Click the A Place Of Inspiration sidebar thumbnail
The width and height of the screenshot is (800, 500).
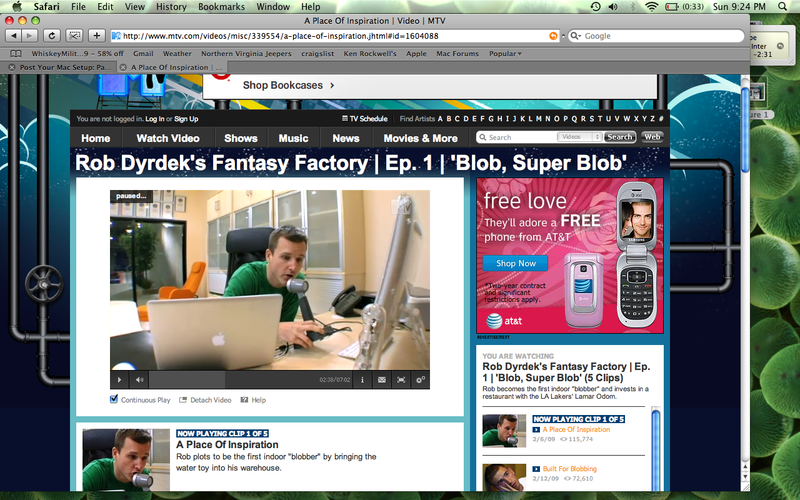(504, 431)
